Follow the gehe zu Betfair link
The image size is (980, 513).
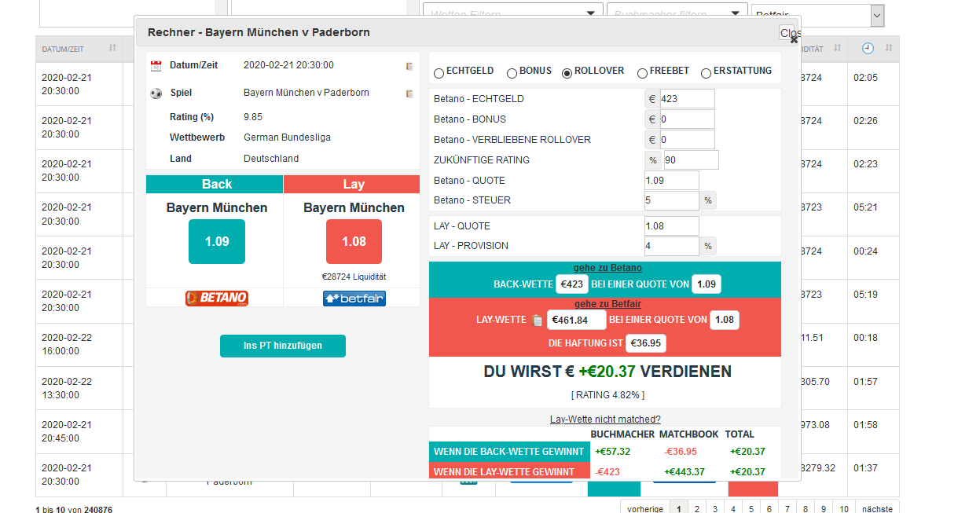pos(607,304)
